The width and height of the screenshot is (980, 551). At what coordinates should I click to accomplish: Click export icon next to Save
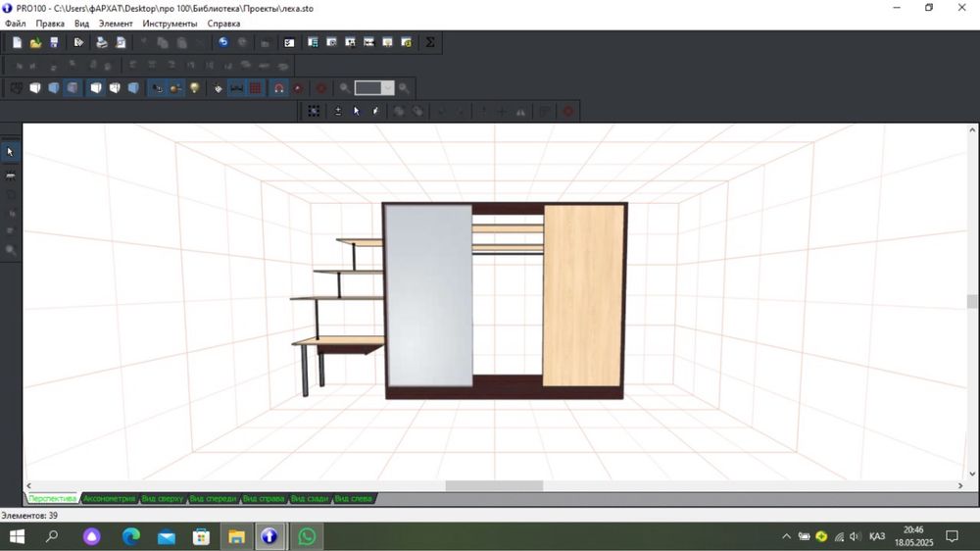(x=78, y=42)
